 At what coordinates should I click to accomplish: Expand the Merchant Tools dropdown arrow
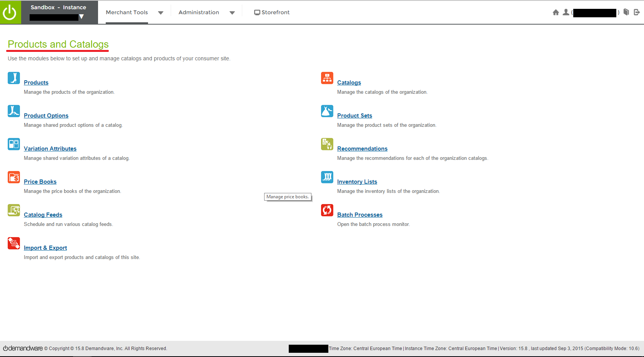click(161, 13)
